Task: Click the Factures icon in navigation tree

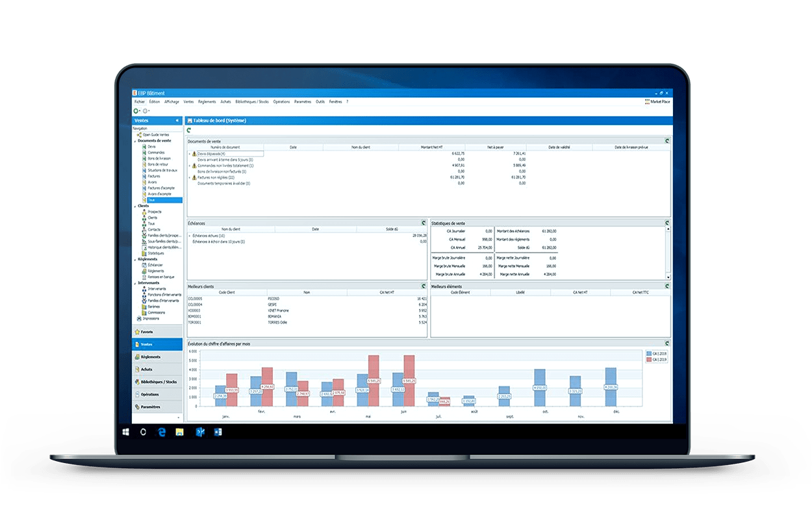Action: tap(144, 176)
